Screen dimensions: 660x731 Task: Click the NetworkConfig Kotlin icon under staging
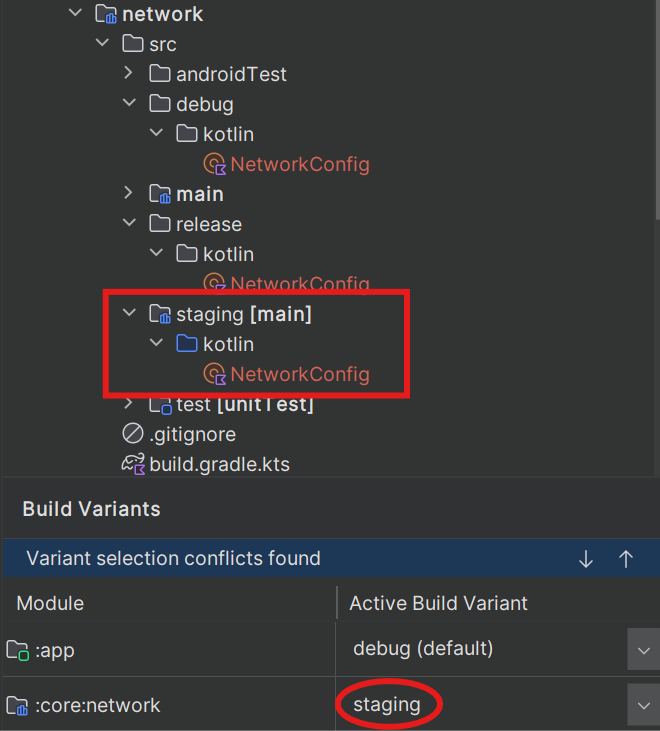pyautogui.click(x=215, y=374)
